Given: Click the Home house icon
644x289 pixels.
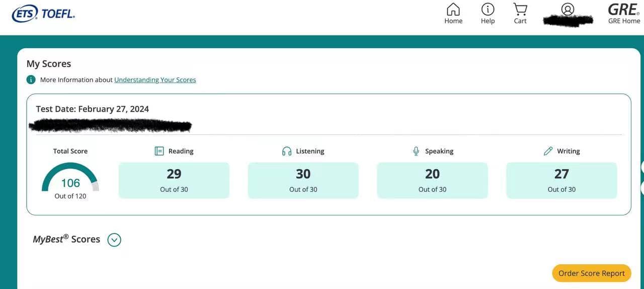Looking at the screenshot, I should (453, 10).
